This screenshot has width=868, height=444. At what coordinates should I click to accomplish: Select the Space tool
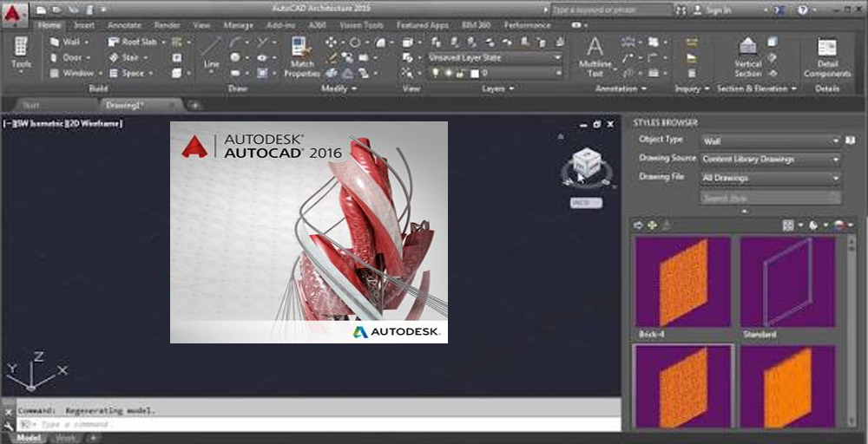pos(127,73)
